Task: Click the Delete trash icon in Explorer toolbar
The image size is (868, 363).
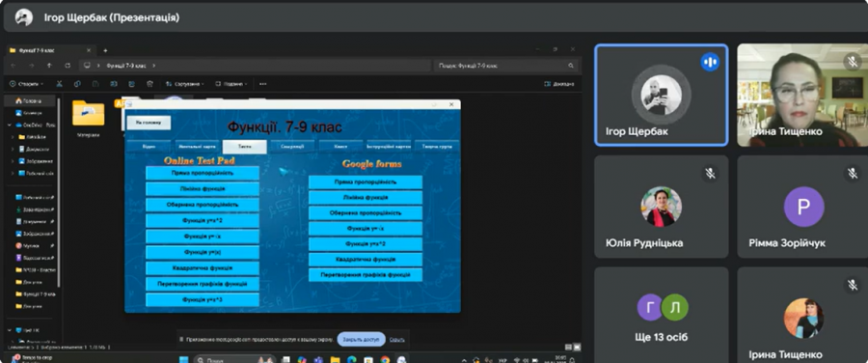Action: pyautogui.click(x=149, y=84)
